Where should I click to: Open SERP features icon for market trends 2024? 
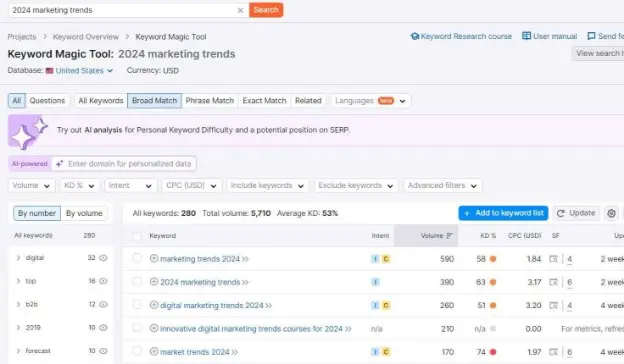(554, 352)
